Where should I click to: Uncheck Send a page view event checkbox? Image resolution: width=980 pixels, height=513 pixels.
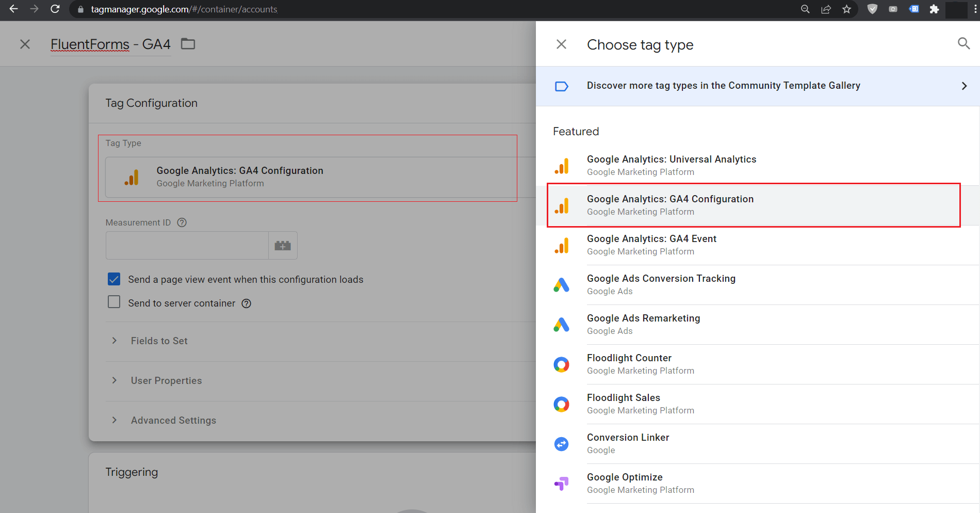[x=114, y=279]
